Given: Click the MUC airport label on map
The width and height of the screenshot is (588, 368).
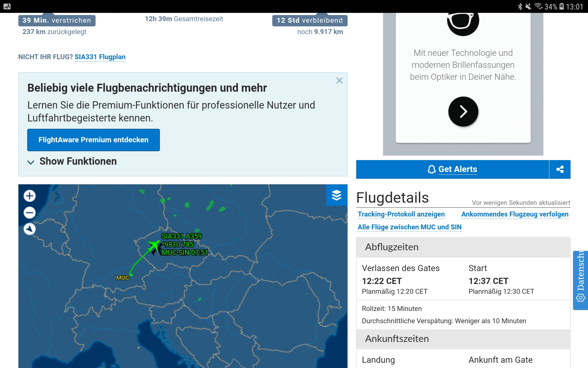Looking at the screenshot, I should (x=122, y=278).
